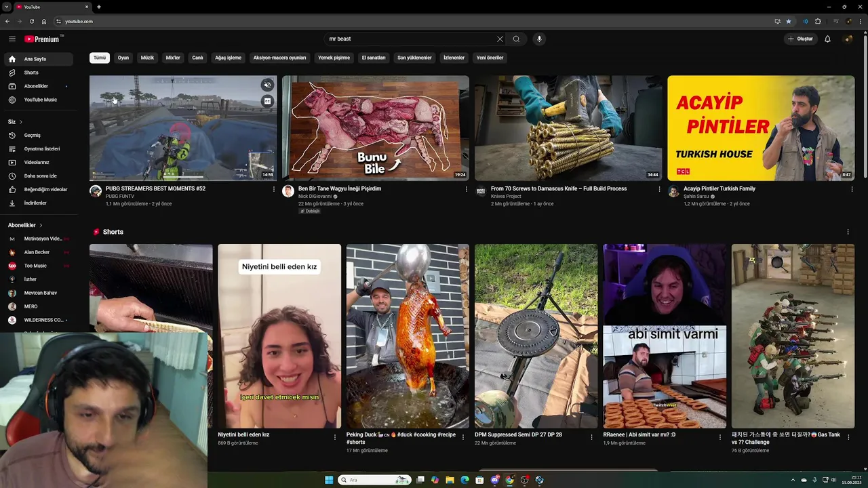868x488 pixels.
Task: Select the İzlenenler filter chip
Action: click(x=454, y=58)
